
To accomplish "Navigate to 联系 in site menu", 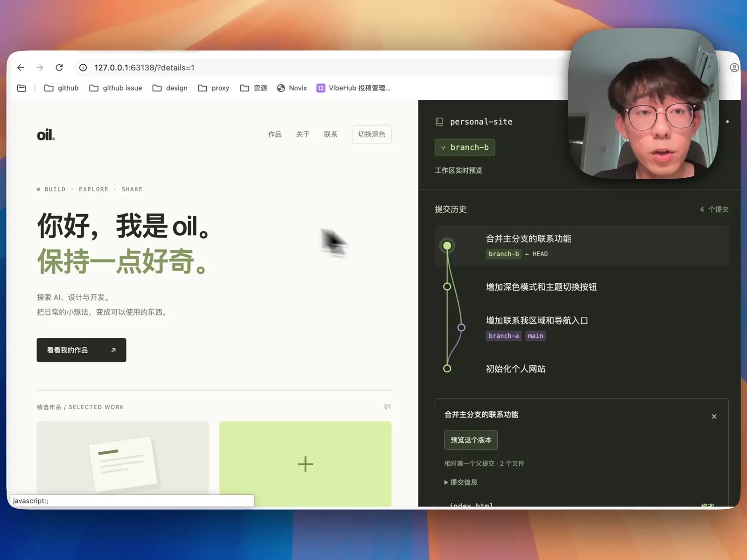I will tap(331, 134).
